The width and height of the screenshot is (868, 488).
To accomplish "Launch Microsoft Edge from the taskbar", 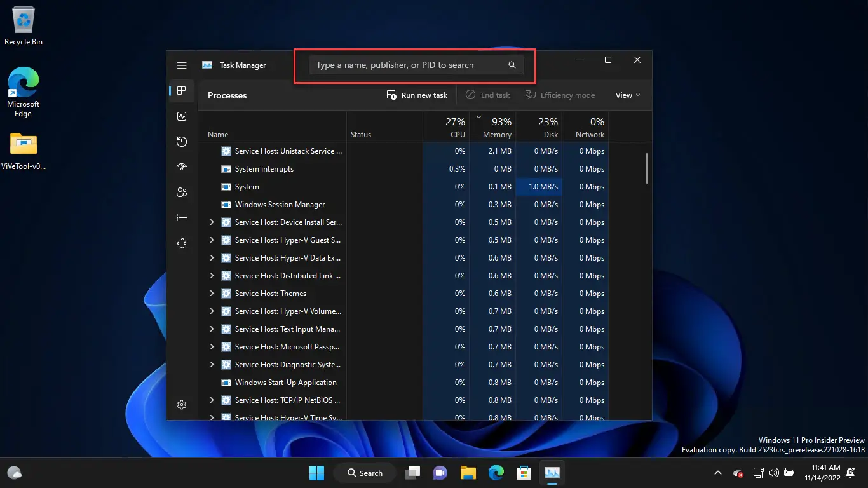I will (x=496, y=473).
